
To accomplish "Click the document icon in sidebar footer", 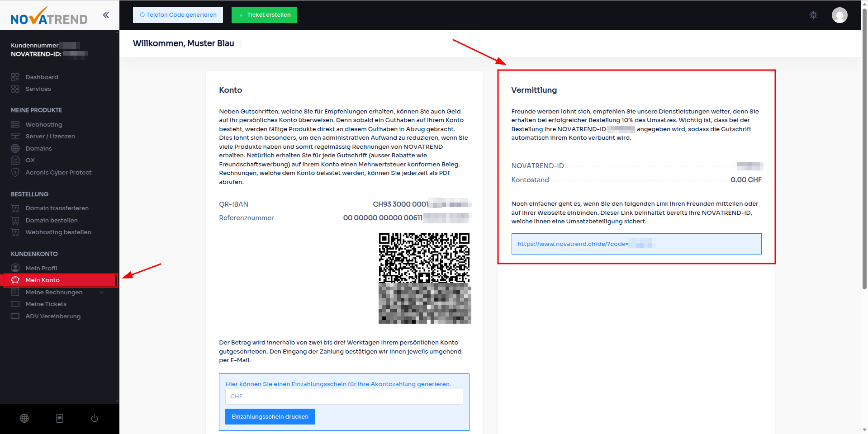I will pos(59,418).
